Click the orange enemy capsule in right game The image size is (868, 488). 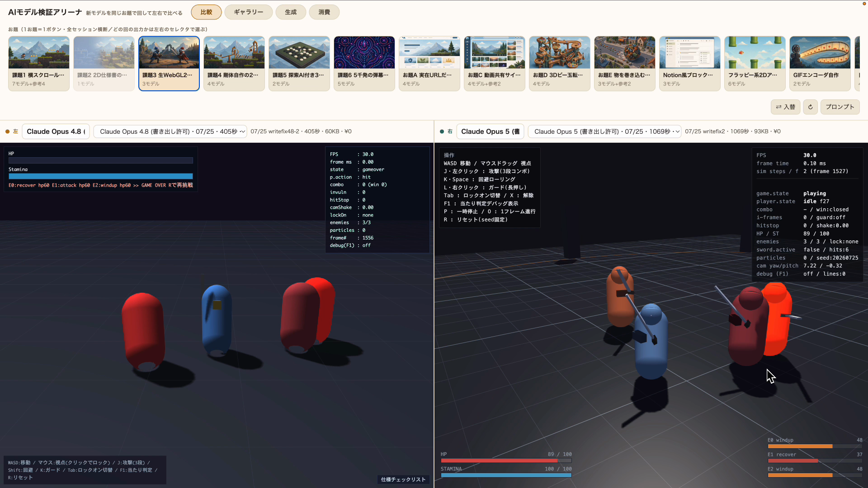620,296
